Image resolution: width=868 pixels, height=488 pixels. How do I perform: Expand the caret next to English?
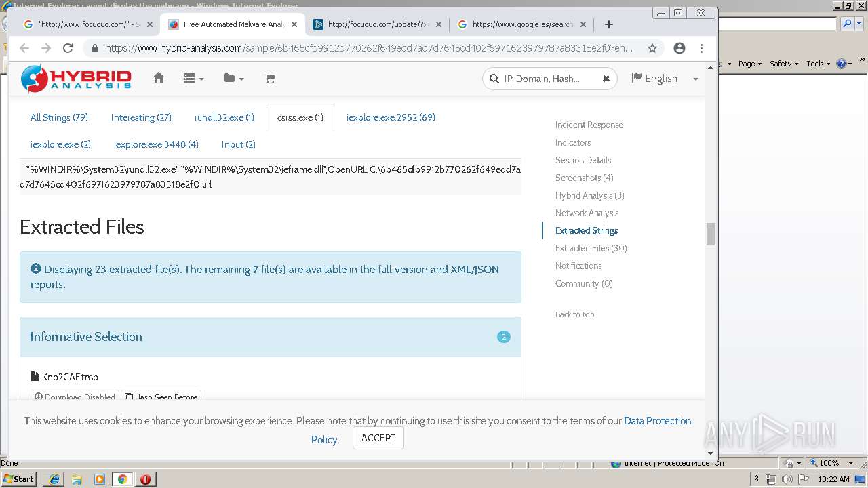tap(695, 79)
